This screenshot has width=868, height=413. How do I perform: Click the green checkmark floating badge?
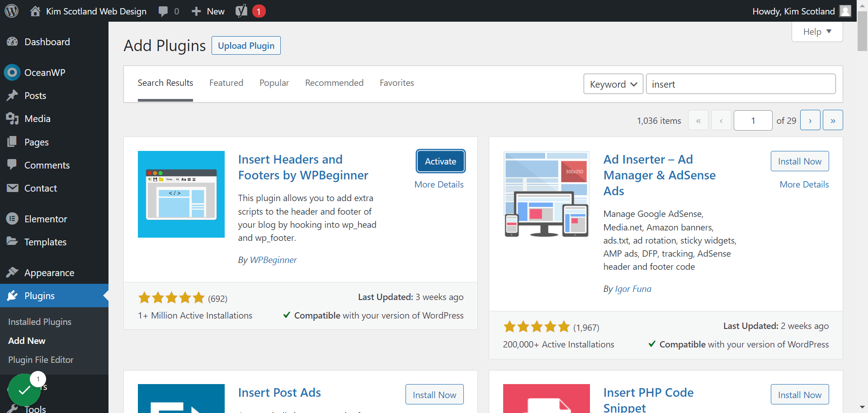24,390
